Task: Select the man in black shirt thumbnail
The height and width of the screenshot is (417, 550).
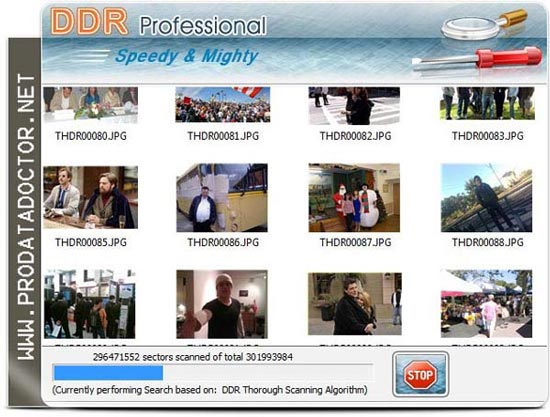Action: tap(222, 304)
